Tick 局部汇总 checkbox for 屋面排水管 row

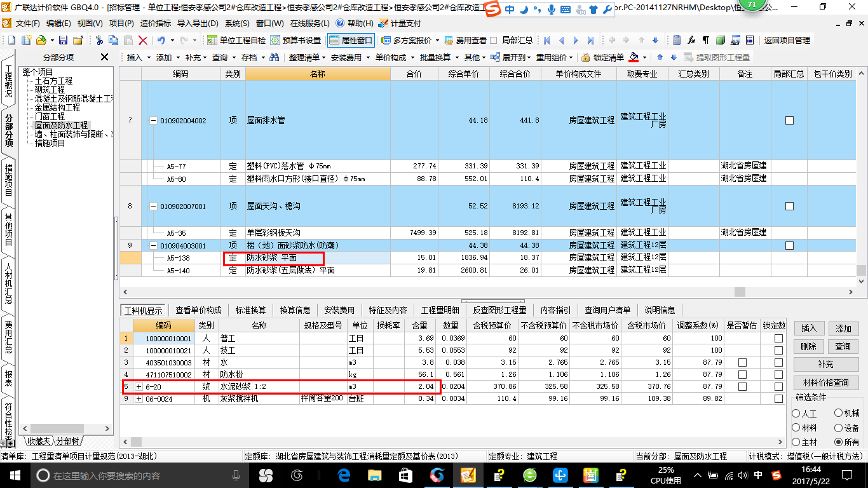(789, 120)
